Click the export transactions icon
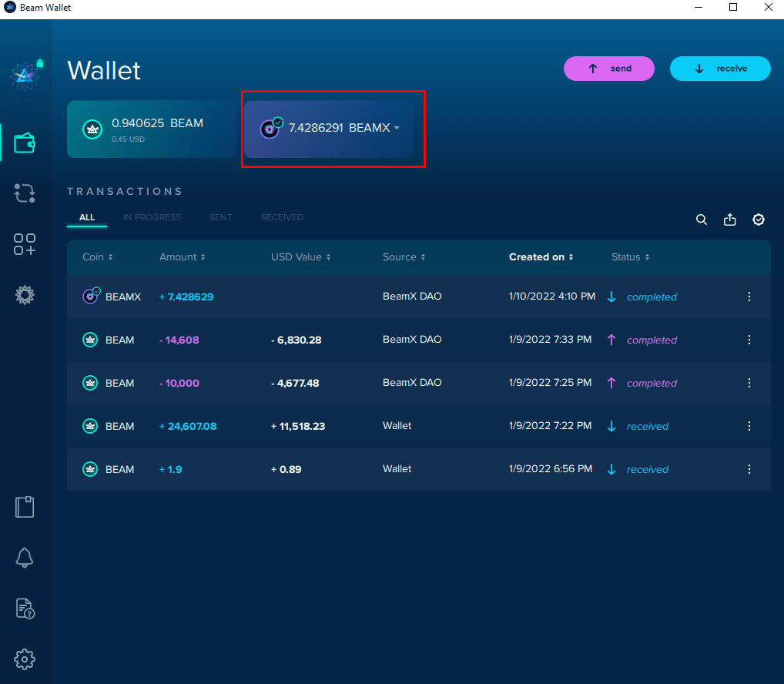Image resolution: width=784 pixels, height=684 pixels. (730, 220)
